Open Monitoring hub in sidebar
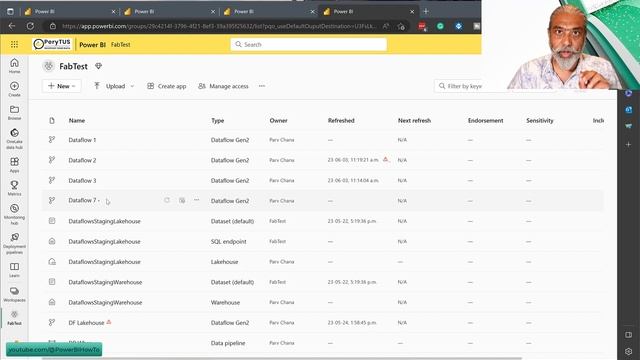 click(x=14, y=214)
